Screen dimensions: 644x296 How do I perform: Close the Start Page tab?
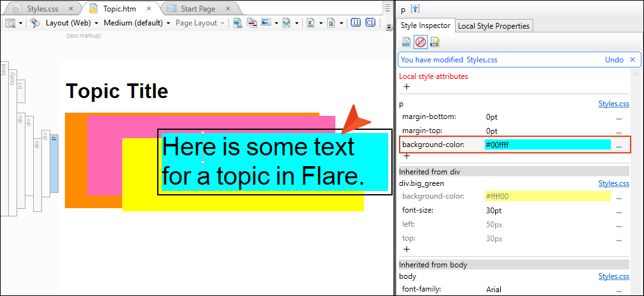click(x=227, y=8)
